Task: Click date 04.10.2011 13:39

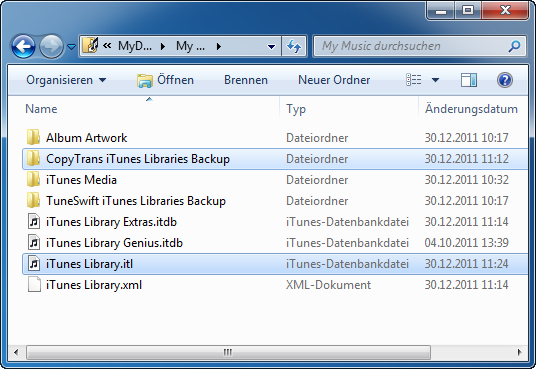Action: [x=467, y=243]
